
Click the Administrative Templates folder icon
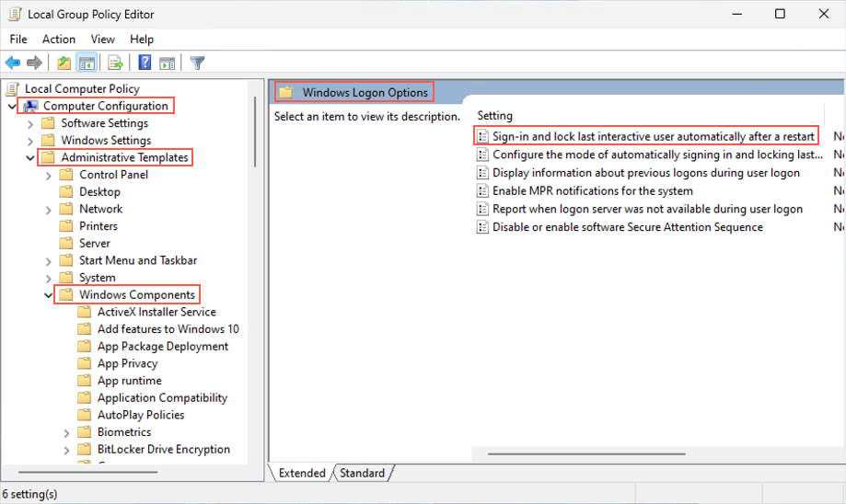pos(49,157)
